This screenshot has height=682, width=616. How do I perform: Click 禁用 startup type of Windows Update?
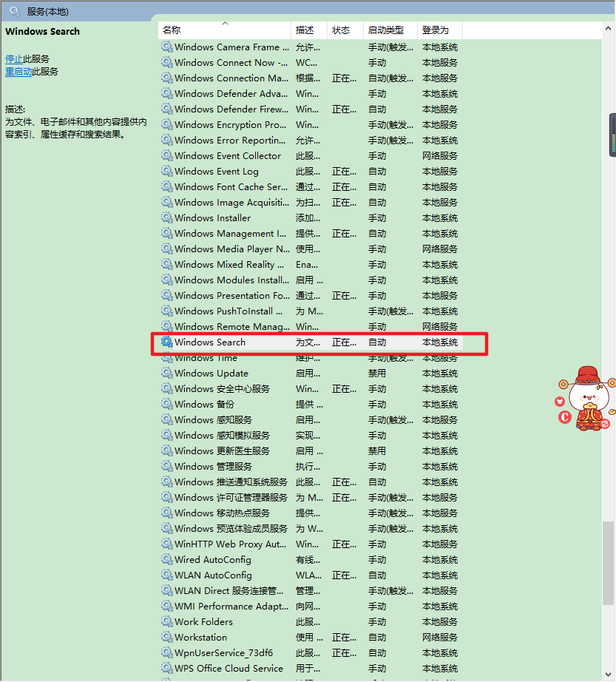pyautogui.click(x=377, y=374)
